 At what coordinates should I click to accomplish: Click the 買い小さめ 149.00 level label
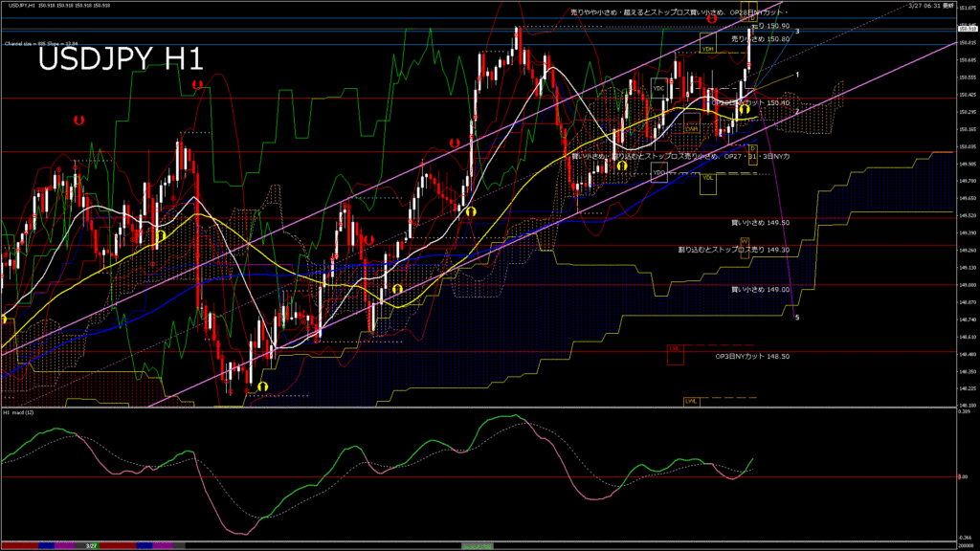pos(761,289)
